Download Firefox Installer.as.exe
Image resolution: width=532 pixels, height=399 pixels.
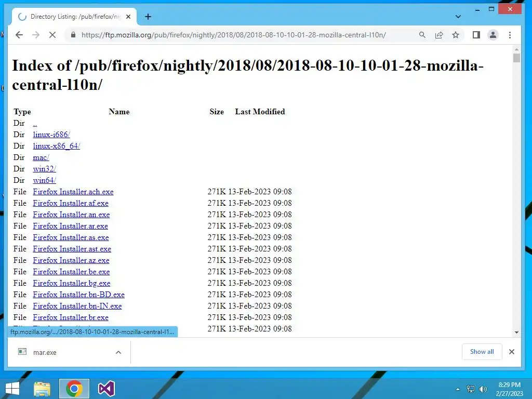tap(71, 237)
